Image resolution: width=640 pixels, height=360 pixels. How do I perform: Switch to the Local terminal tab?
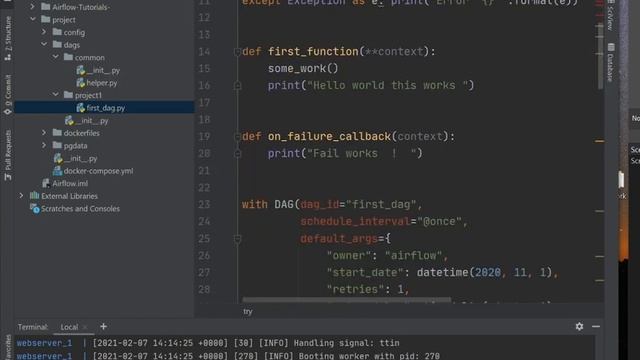coord(69,327)
